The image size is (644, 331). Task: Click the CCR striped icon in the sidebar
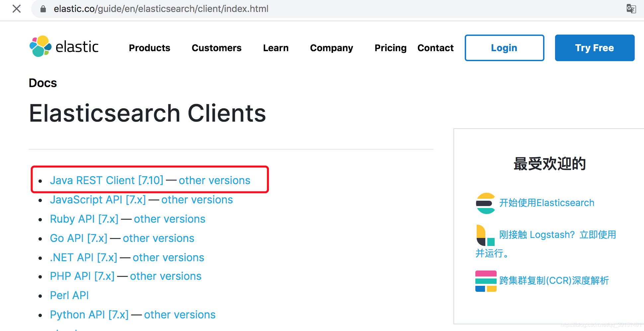(x=486, y=281)
